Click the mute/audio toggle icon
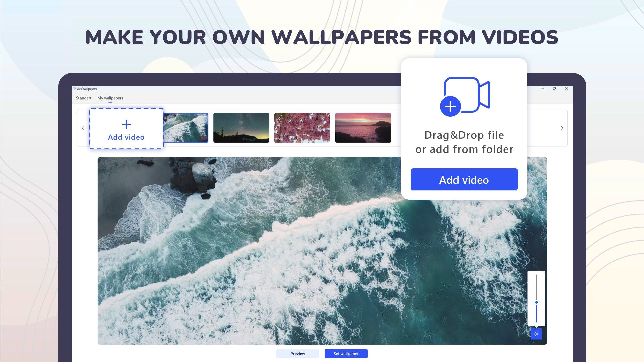This screenshot has width=644, height=362. [x=536, y=334]
